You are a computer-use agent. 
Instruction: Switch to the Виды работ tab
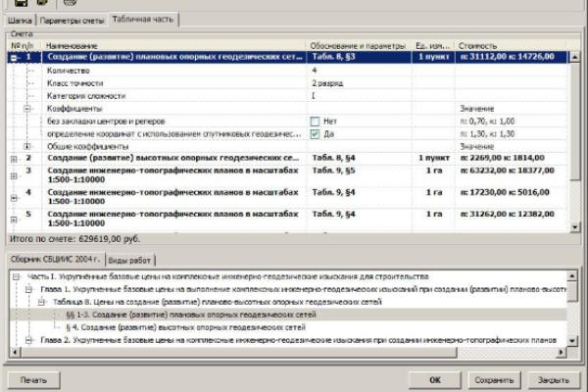[x=129, y=260]
